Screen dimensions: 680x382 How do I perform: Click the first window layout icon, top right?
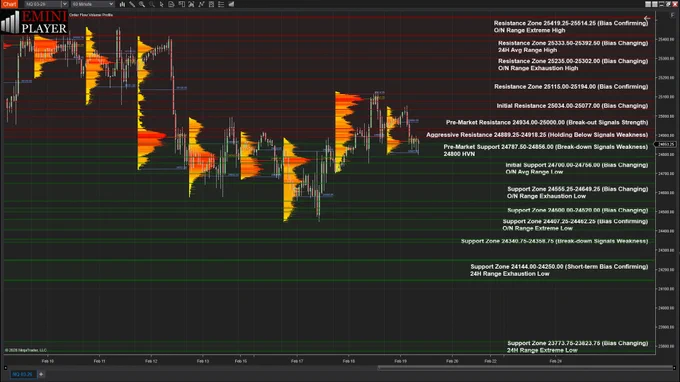[648, 4]
